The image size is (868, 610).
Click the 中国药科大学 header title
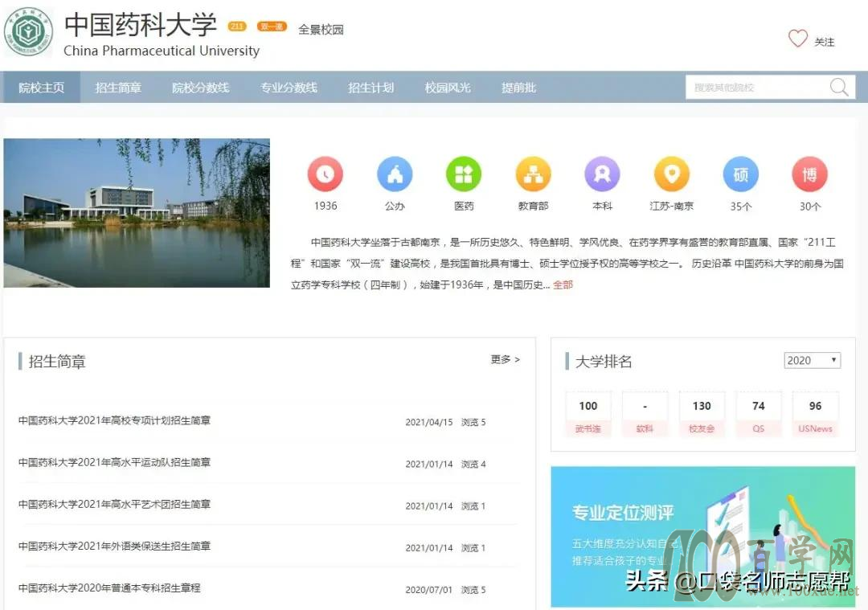click(141, 25)
